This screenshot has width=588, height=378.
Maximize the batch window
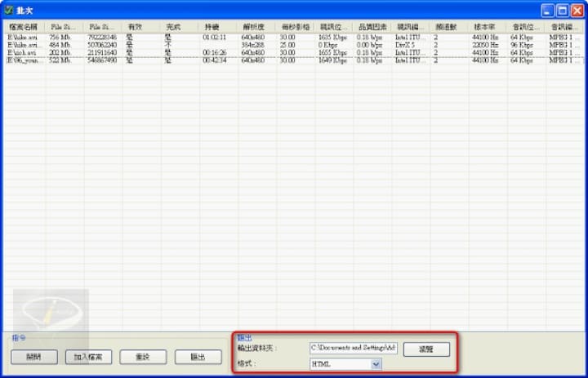coord(561,11)
